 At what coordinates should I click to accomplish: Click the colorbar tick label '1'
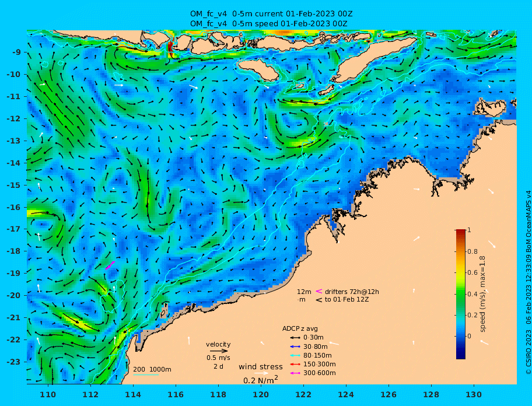(469, 230)
